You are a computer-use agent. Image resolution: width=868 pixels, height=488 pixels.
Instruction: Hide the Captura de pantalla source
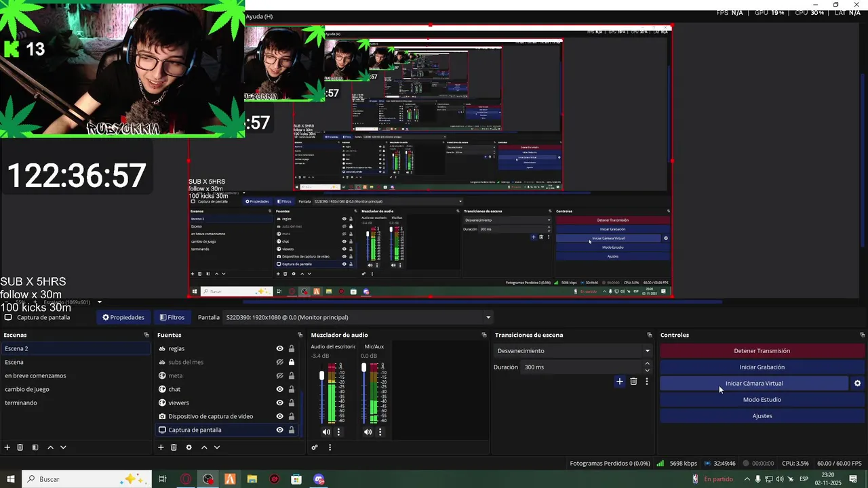click(279, 430)
